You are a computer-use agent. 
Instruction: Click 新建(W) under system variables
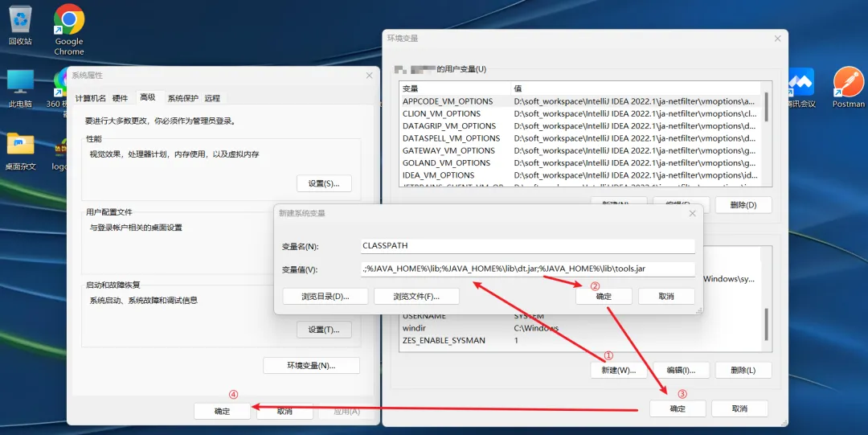tap(619, 370)
